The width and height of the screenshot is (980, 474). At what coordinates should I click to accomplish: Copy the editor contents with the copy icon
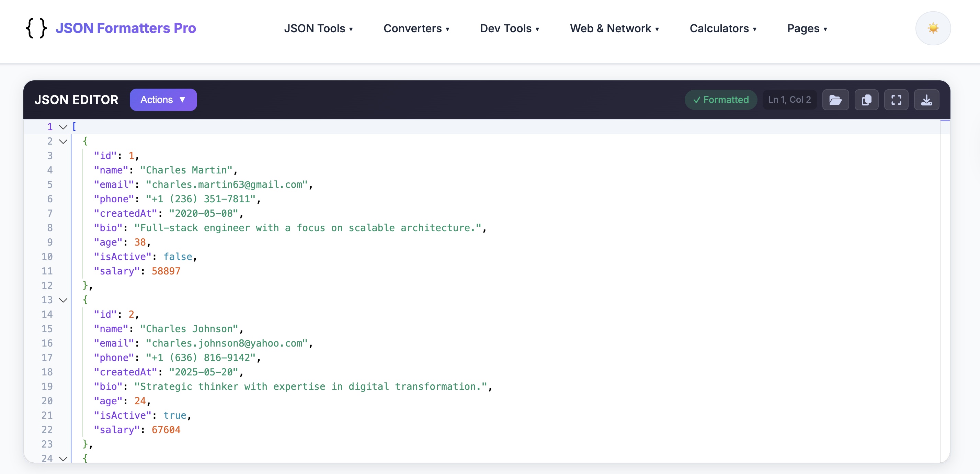(x=866, y=100)
